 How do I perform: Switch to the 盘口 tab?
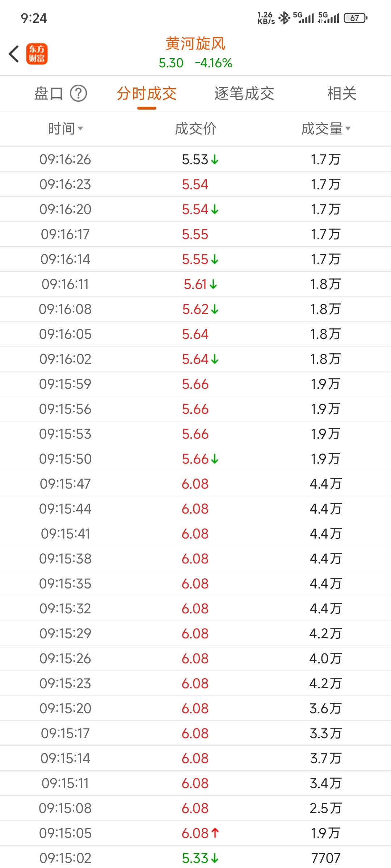(x=49, y=93)
